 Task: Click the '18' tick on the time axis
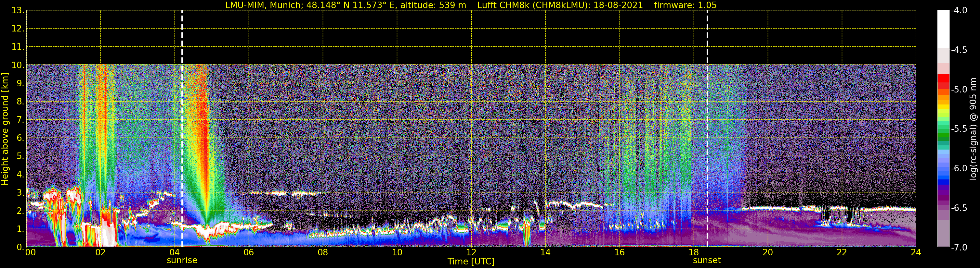694,252
